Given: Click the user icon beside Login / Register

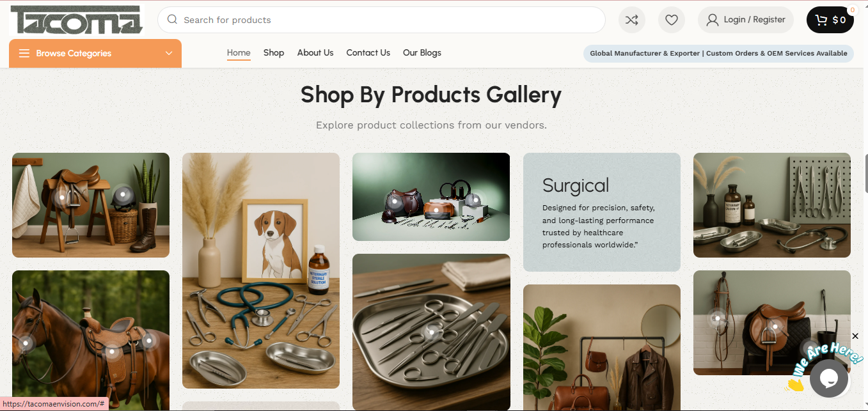Looking at the screenshot, I should (712, 20).
